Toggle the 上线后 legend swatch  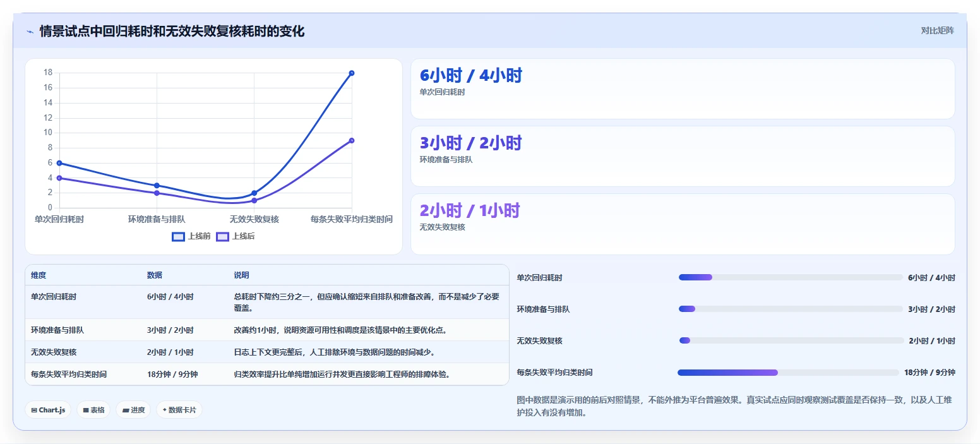coord(222,237)
